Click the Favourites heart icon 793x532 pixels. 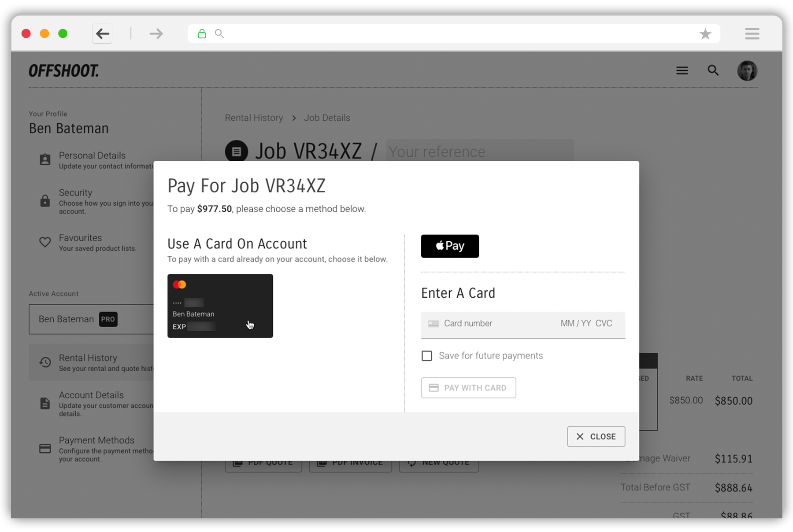[x=45, y=242]
